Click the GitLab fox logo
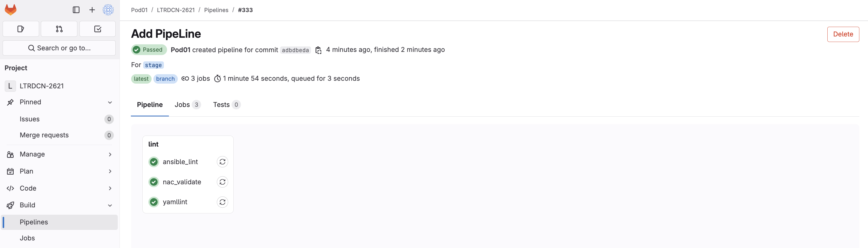868x248 pixels. (10, 10)
